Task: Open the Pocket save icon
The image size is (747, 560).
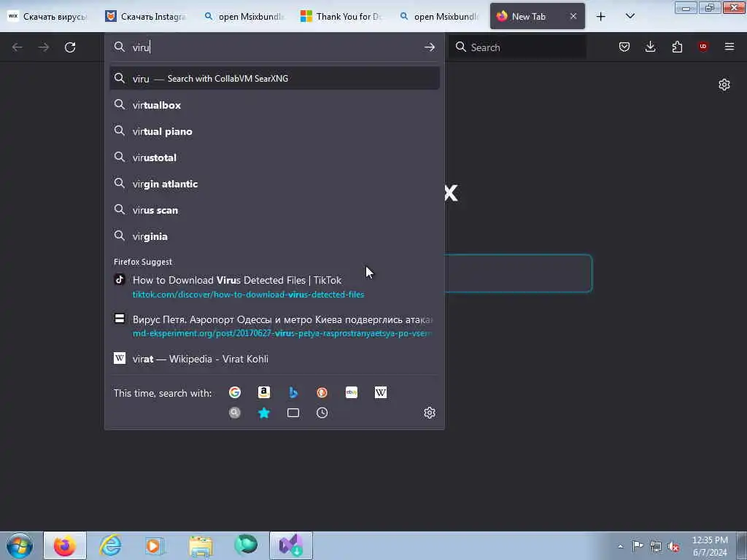Action: click(x=624, y=47)
